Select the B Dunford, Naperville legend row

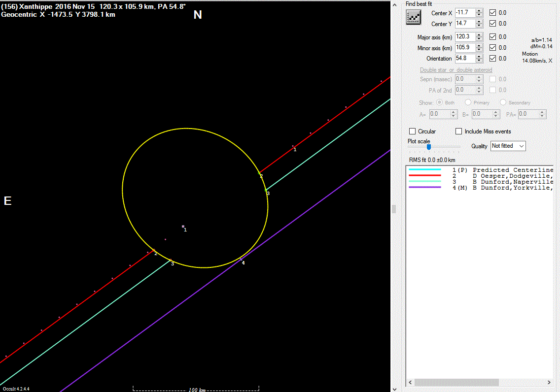click(480, 182)
